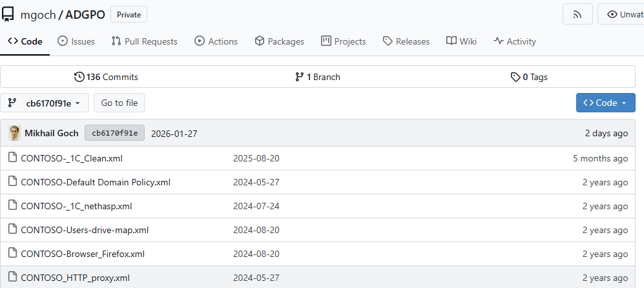
Task: Expand the cb6170f91e branch selector dropdown
Action: coord(45,103)
